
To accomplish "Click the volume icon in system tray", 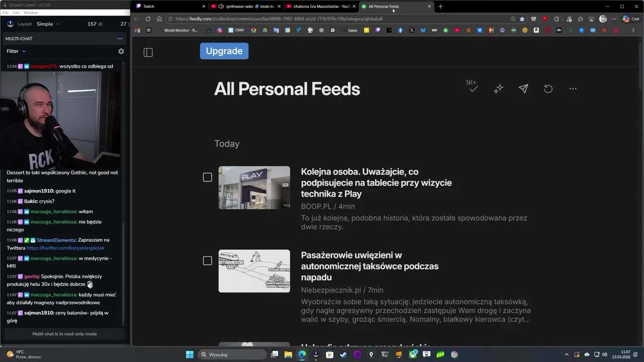I will coord(605,354).
